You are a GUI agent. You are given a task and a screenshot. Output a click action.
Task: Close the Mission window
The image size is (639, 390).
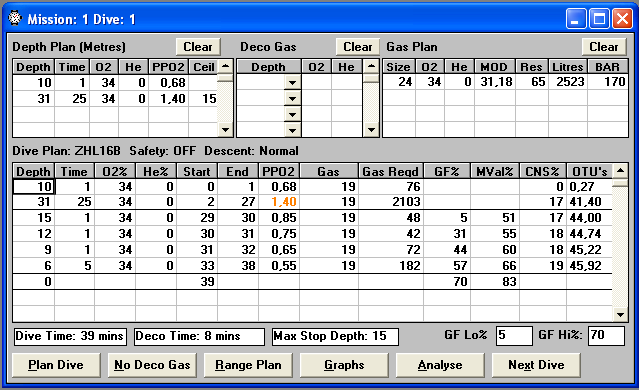click(622, 19)
